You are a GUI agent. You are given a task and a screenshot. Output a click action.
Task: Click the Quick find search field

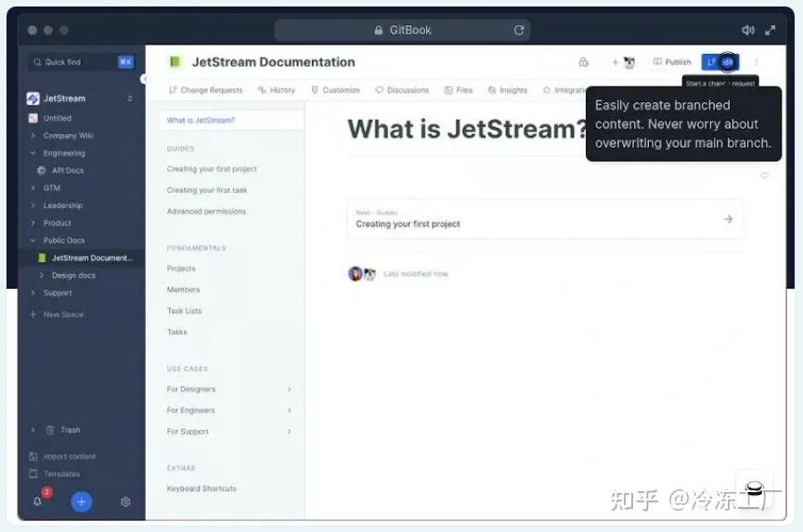coord(82,62)
